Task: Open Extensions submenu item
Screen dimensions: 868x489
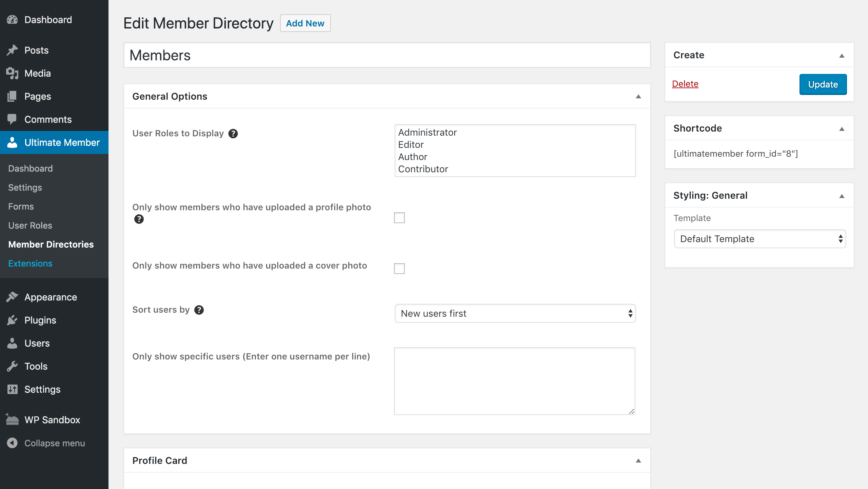Action: click(30, 263)
